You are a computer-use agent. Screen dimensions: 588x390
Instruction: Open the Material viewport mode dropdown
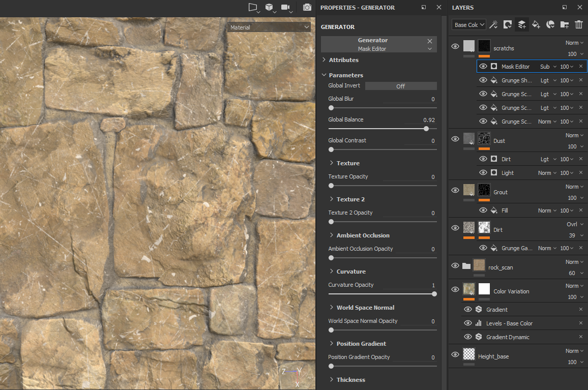(x=269, y=27)
